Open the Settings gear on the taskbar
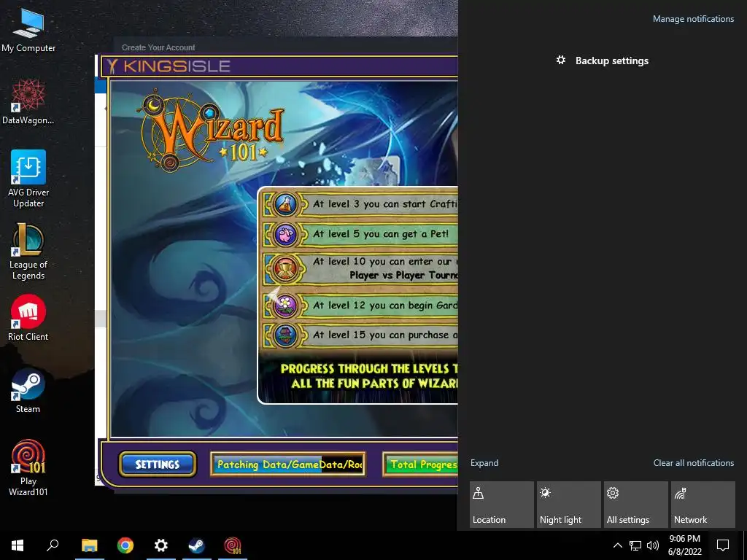This screenshot has height=560, width=747. [x=161, y=545]
